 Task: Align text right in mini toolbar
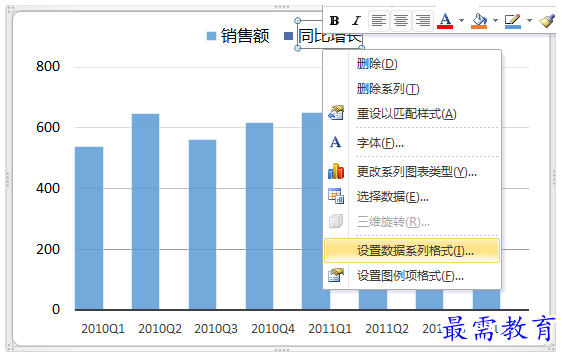pyautogui.click(x=423, y=21)
